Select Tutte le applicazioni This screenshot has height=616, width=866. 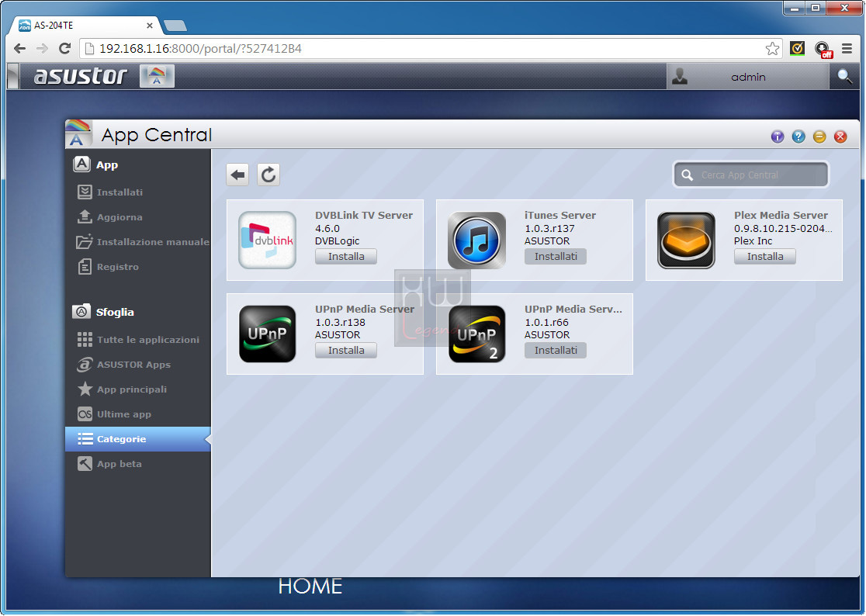(138, 340)
